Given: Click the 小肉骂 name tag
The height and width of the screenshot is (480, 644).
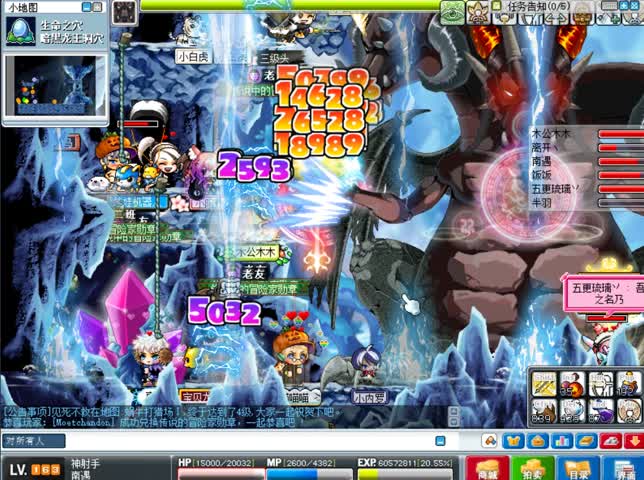Looking at the screenshot, I should (369, 397).
